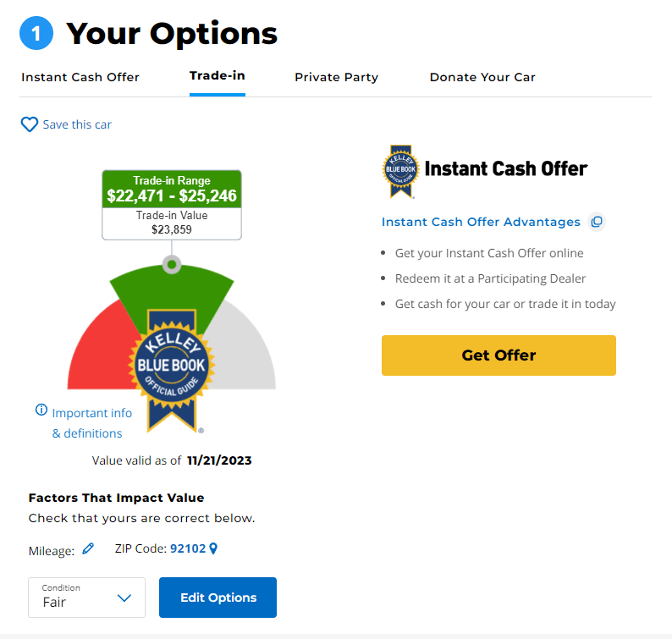Click the copy icon beside Instant Cash Offer Advantages
The image size is (672, 639).
pos(597,222)
